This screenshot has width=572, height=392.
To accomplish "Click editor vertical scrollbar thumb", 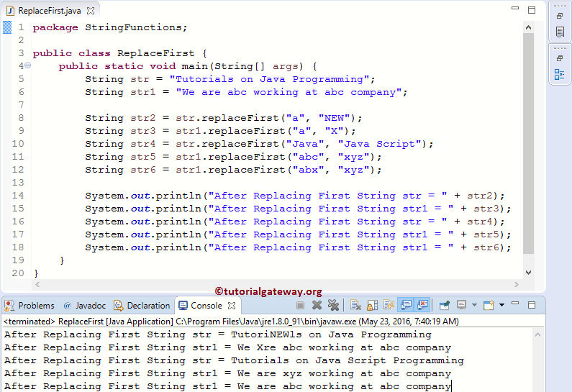I will (528, 144).
